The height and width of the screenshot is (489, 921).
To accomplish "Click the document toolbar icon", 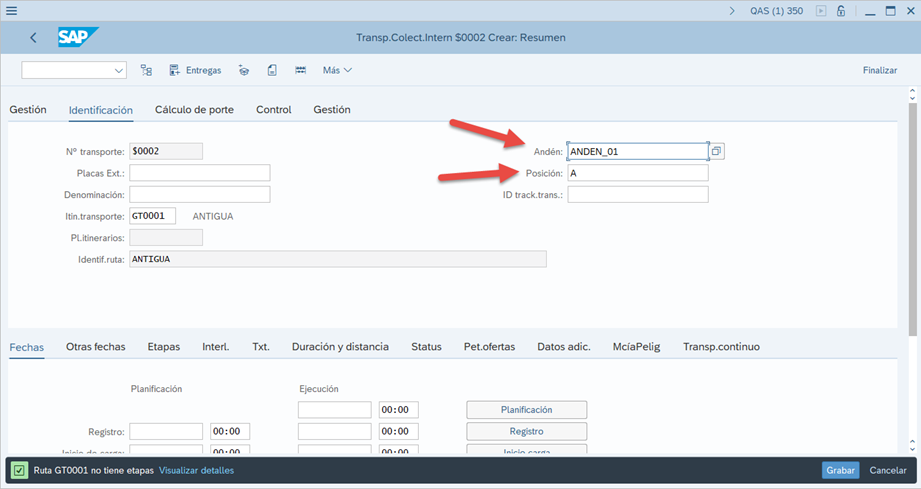I will (x=272, y=70).
